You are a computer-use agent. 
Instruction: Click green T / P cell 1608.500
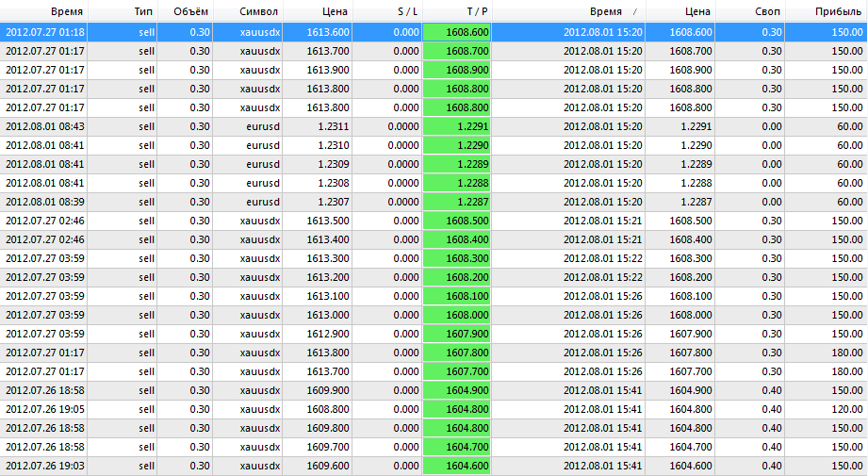click(457, 221)
